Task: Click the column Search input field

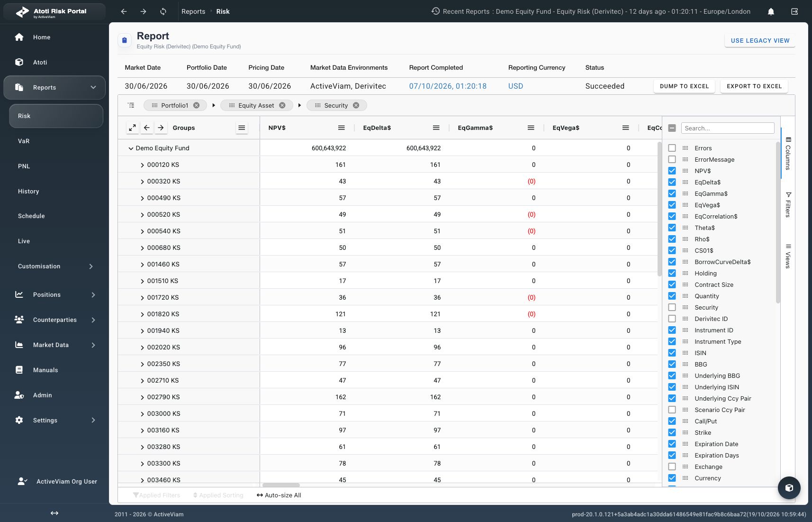Action: point(728,128)
